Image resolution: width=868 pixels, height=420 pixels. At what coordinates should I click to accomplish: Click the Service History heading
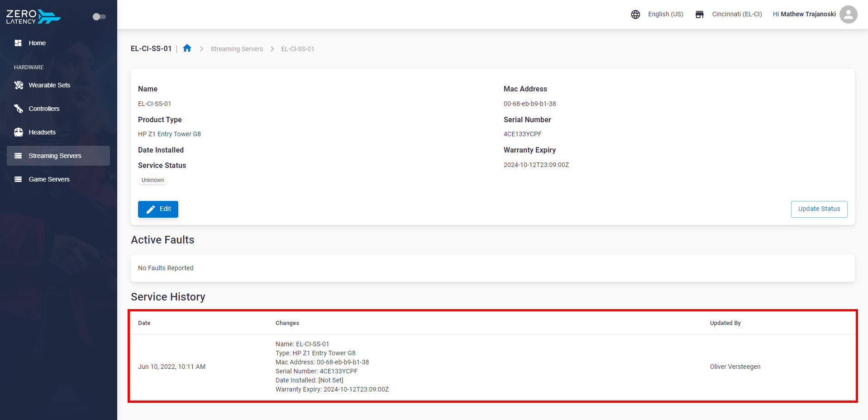168,297
